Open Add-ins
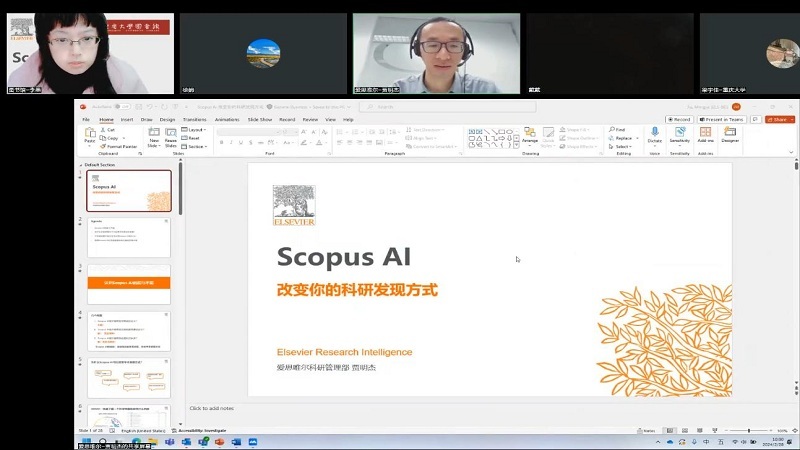This screenshot has height=450, width=800. point(706,135)
